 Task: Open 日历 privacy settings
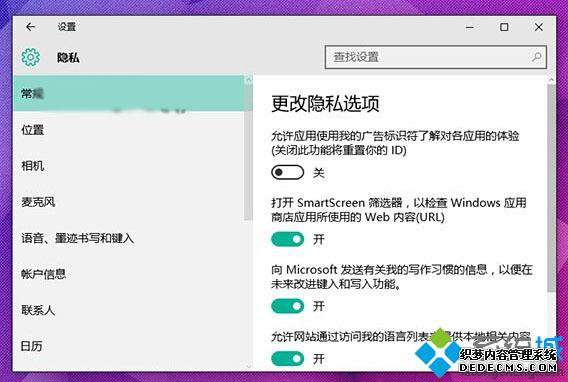pyautogui.click(x=128, y=346)
